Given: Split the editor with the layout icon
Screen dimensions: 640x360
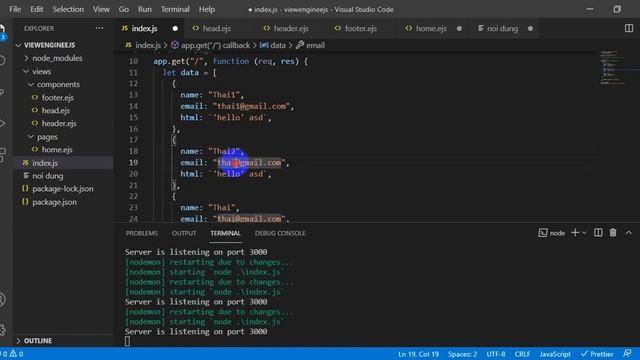Looking at the screenshot, I should [629, 28].
